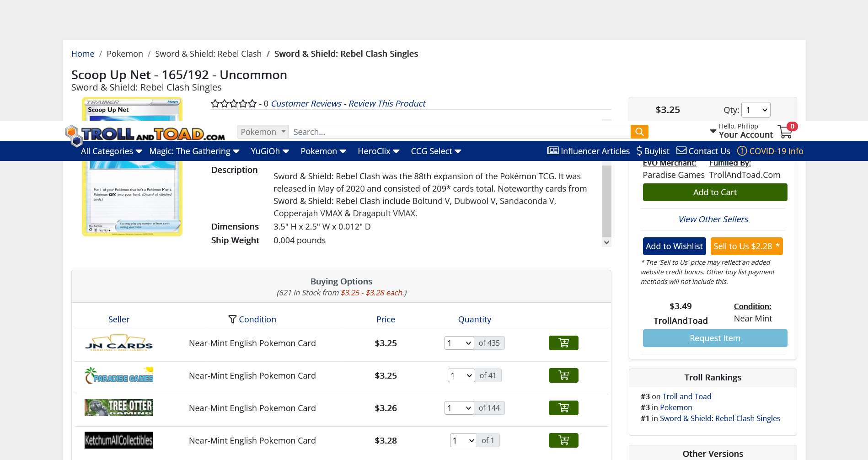
Task: Open the top Qty dropdown
Action: click(756, 110)
